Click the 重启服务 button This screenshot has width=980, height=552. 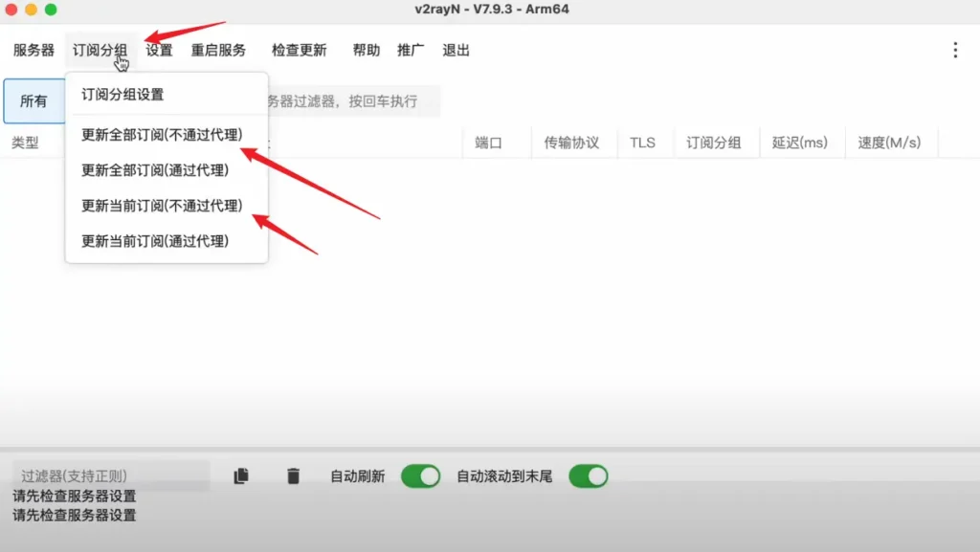218,50
